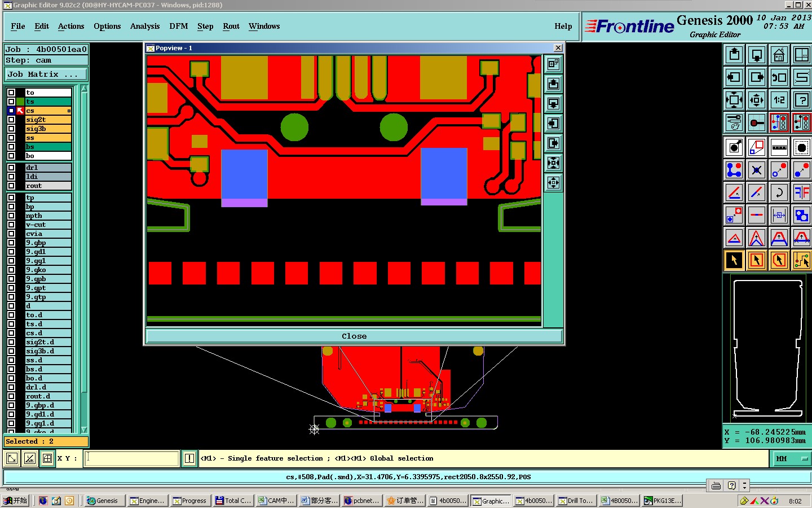The height and width of the screenshot is (508, 812).
Task: Open Drill To... taskbar button
Action: coord(576,501)
